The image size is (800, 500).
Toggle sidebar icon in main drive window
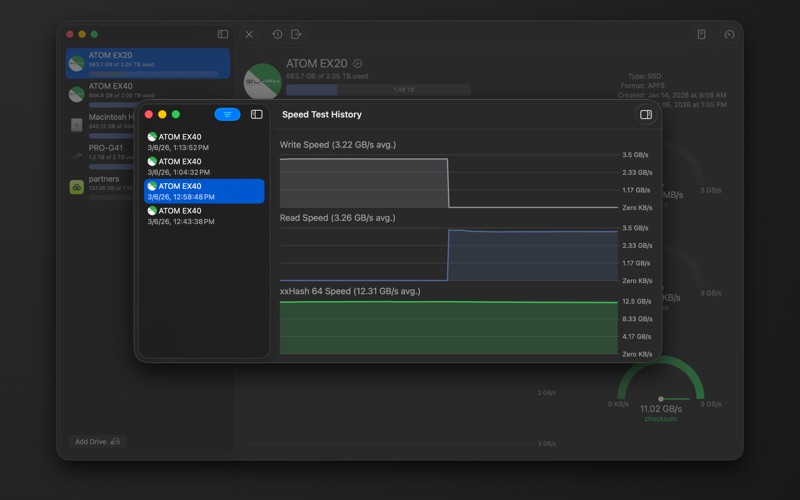pyautogui.click(x=223, y=34)
